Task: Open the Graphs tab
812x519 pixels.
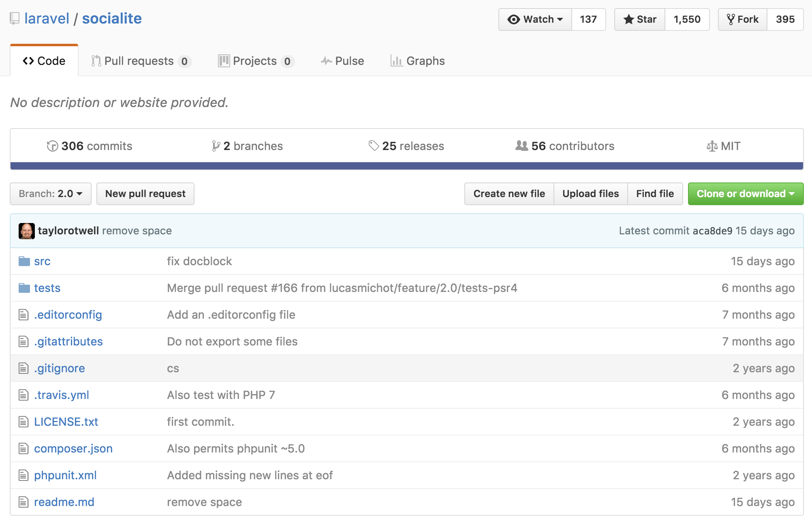Action: click(417, 61)
